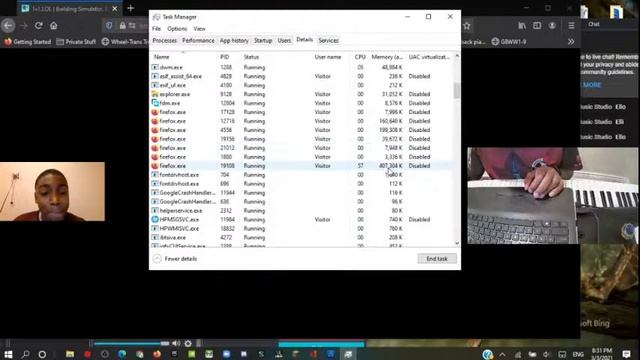Screen dimensions: 640x360
Task: Select fontdrvhost.exe with PID 704
Action: click(302, 175)
